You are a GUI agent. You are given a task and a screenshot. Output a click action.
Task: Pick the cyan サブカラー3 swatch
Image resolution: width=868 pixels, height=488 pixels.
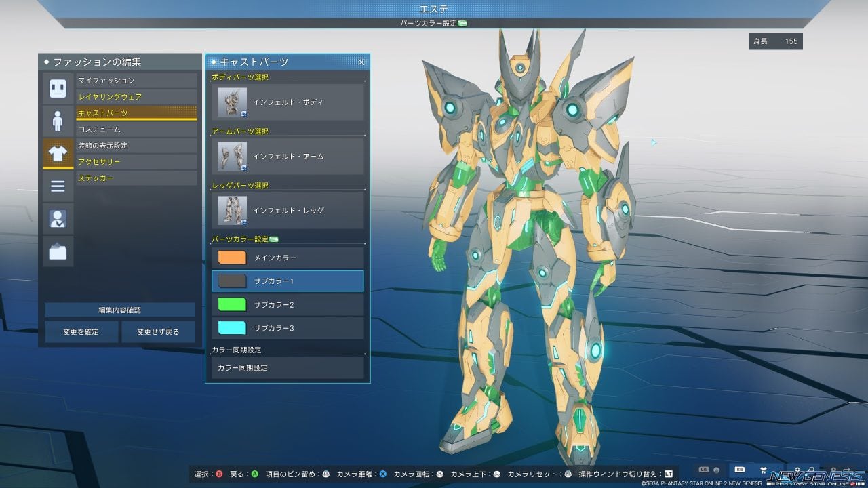tap(232, 328)
